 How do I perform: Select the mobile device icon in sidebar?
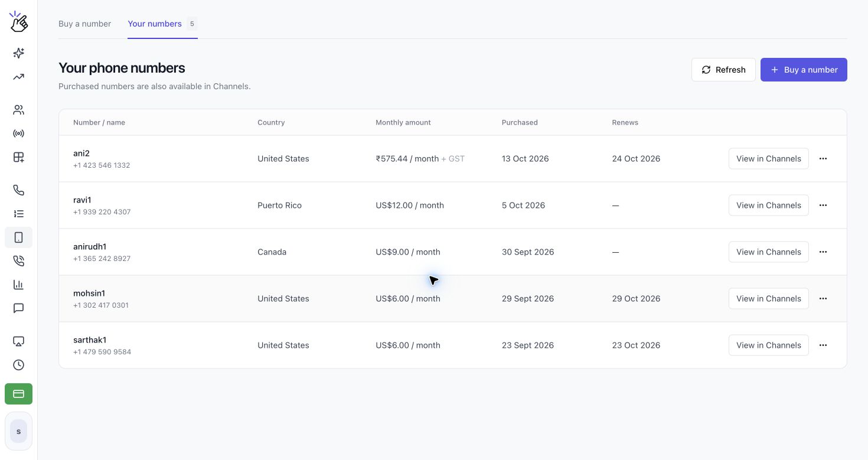pos(18,237)
